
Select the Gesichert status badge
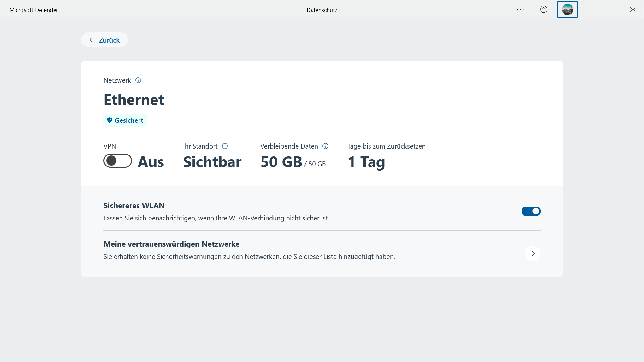tap(125, 120)
